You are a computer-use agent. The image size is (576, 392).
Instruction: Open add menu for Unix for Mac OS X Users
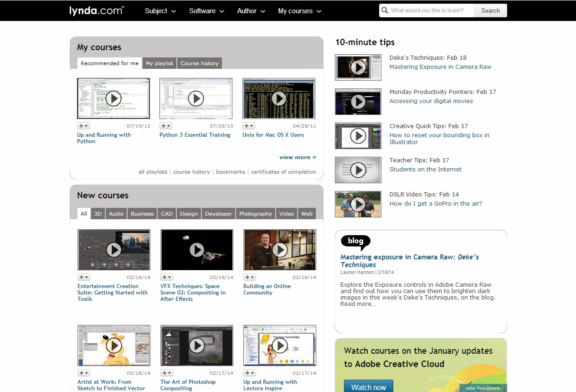(x=249, y=126)
